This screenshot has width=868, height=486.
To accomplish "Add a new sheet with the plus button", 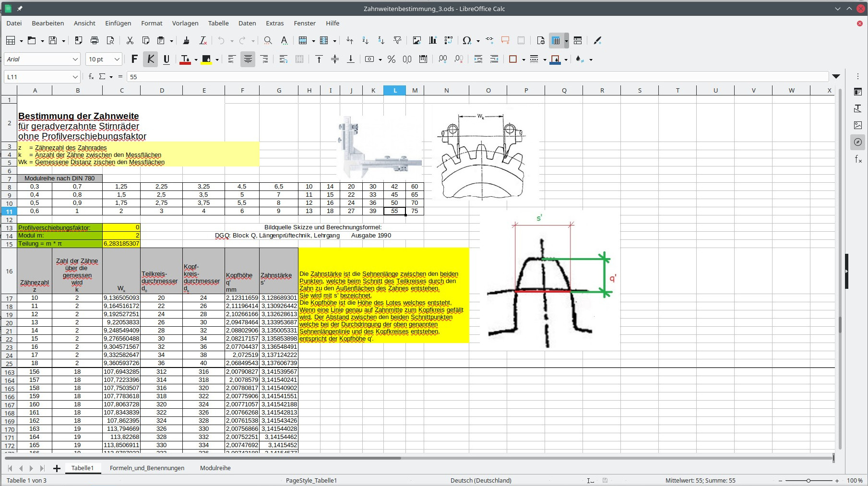I will 57,468.
